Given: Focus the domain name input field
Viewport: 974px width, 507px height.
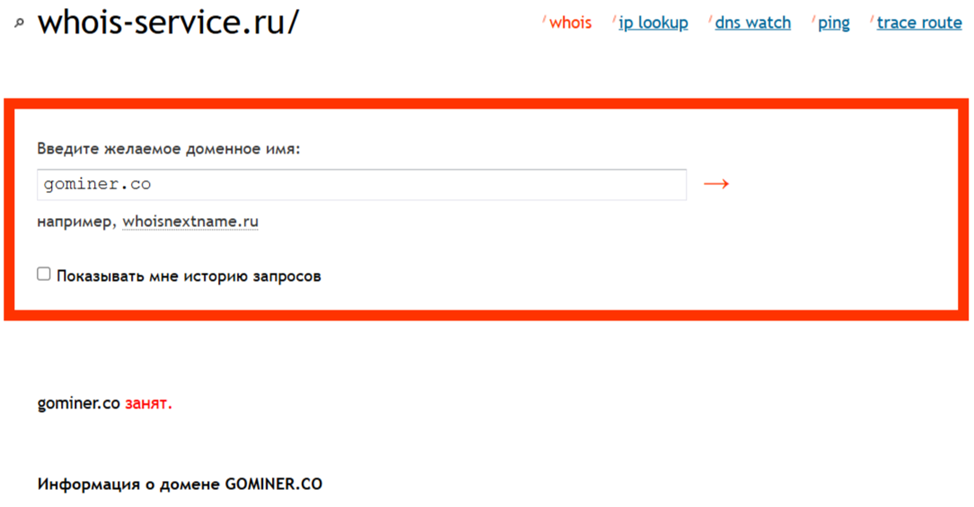Looking at the screenshot, I should click(362, 185).
